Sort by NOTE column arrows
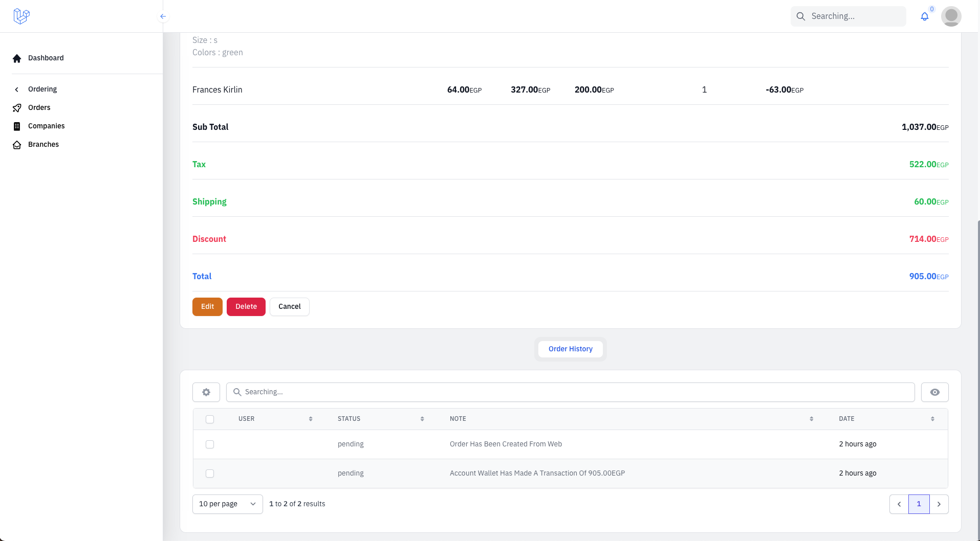The width and height of the screenshot is (980, 541). point(812,419)
